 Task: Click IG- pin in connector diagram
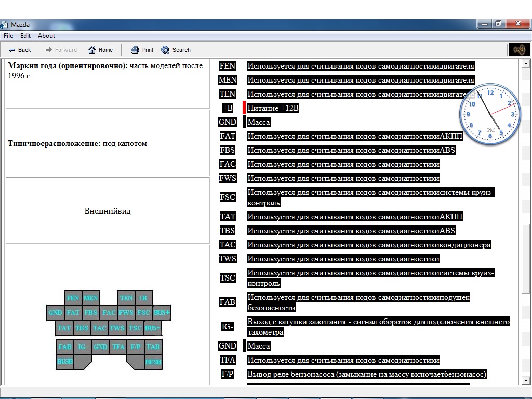click(83, 347)
